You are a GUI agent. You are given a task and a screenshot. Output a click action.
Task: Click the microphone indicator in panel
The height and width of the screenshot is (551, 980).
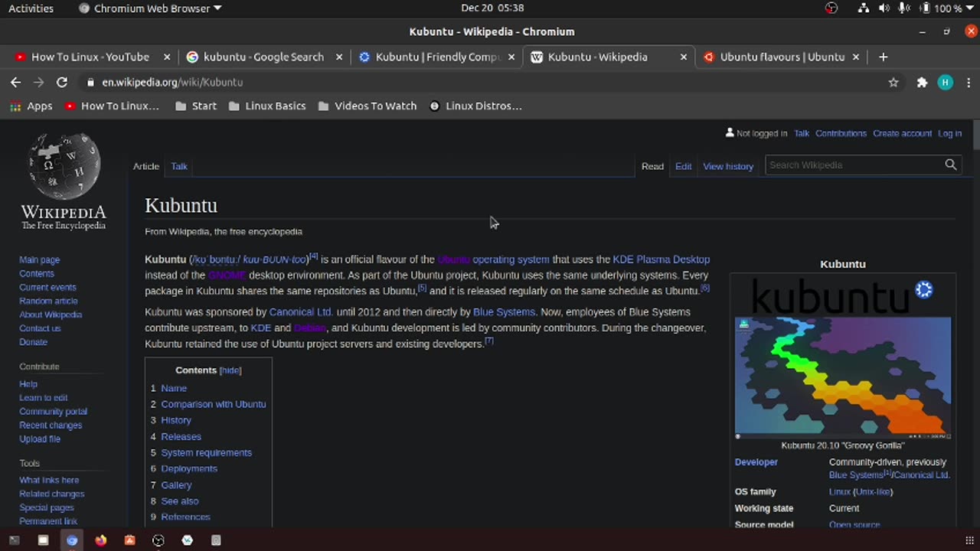tap(904, 8)
